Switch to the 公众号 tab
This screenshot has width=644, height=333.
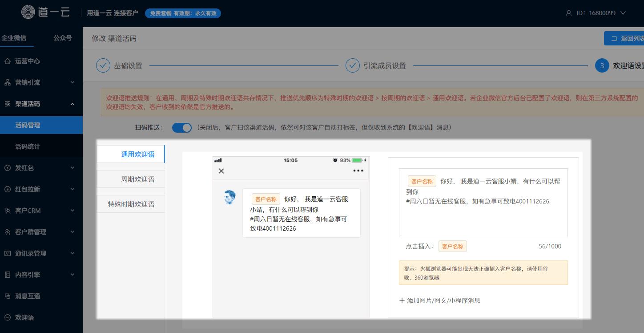coord(62,38)
